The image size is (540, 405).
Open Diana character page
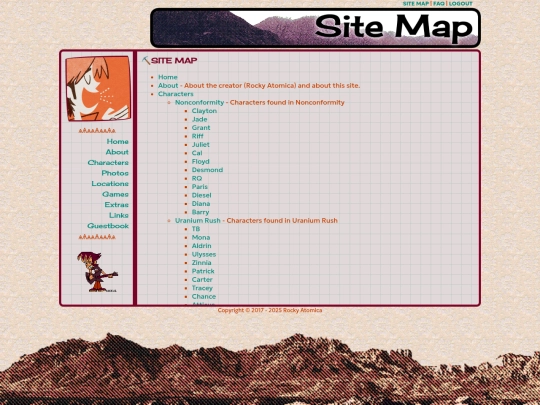pos(201,204)
